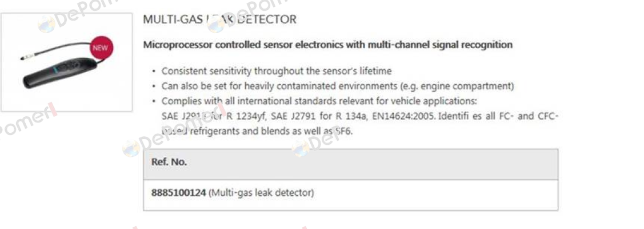This screenshot has height=229, width=644.
Task: Select the MULTI-GAS LEAK DETECTOR heading
Action: [x=219, y=19]
